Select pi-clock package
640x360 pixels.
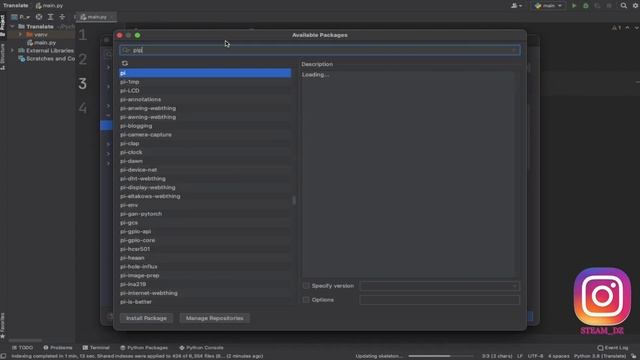pyautogui.click(x=205, y=152)
